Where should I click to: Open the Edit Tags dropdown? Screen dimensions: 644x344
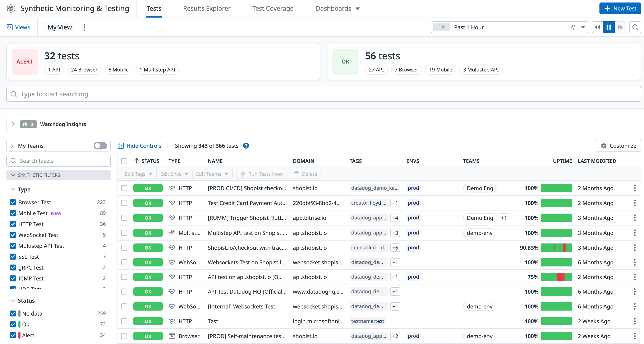(139, 174)
